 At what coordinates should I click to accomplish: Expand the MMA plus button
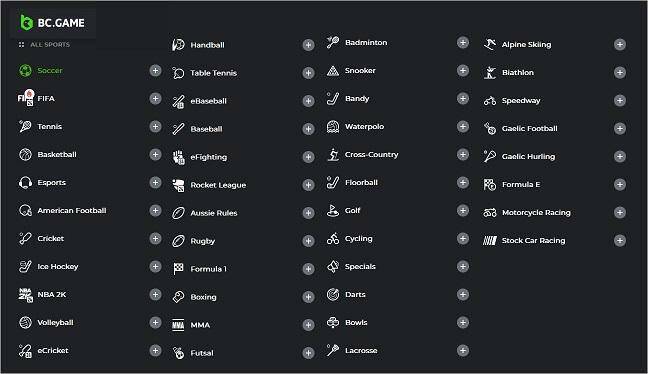point(308,325)
